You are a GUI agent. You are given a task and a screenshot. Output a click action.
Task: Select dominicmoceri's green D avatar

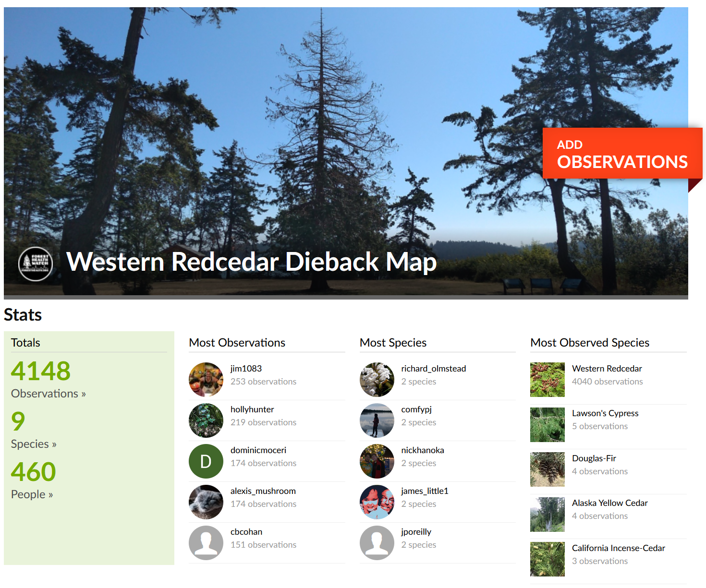pyautogui.click(x=206, y=461)
